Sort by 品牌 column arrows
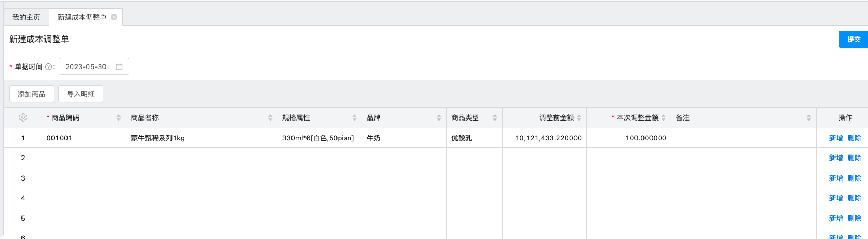 [439, 117]
